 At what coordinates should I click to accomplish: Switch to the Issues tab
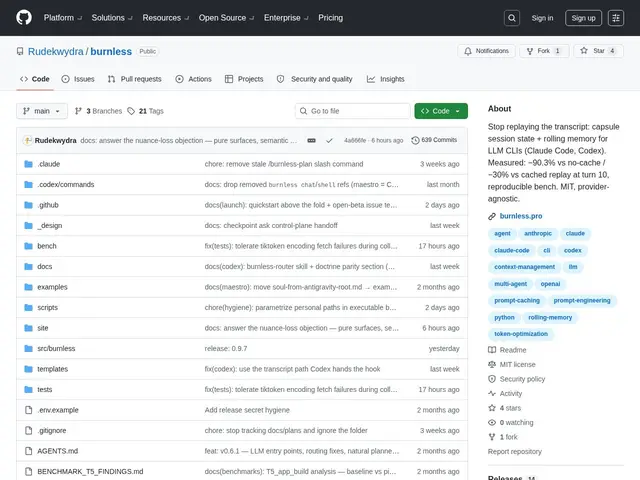78,79
